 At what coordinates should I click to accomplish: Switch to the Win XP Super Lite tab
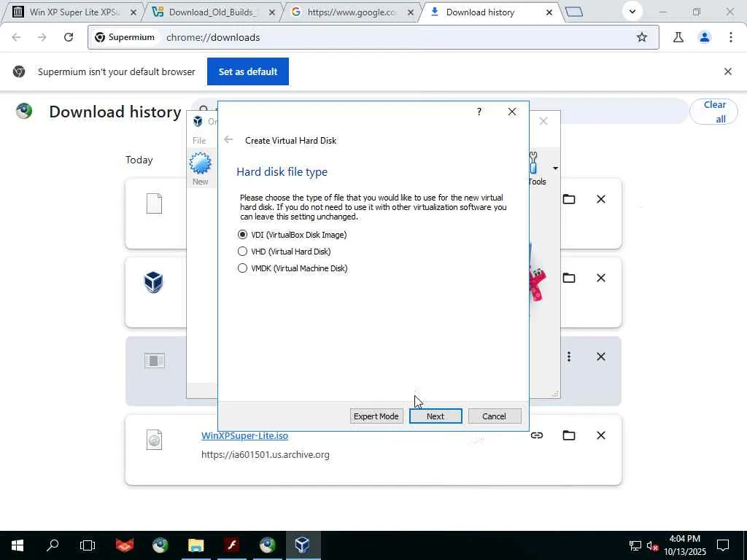tap(74, 12)
